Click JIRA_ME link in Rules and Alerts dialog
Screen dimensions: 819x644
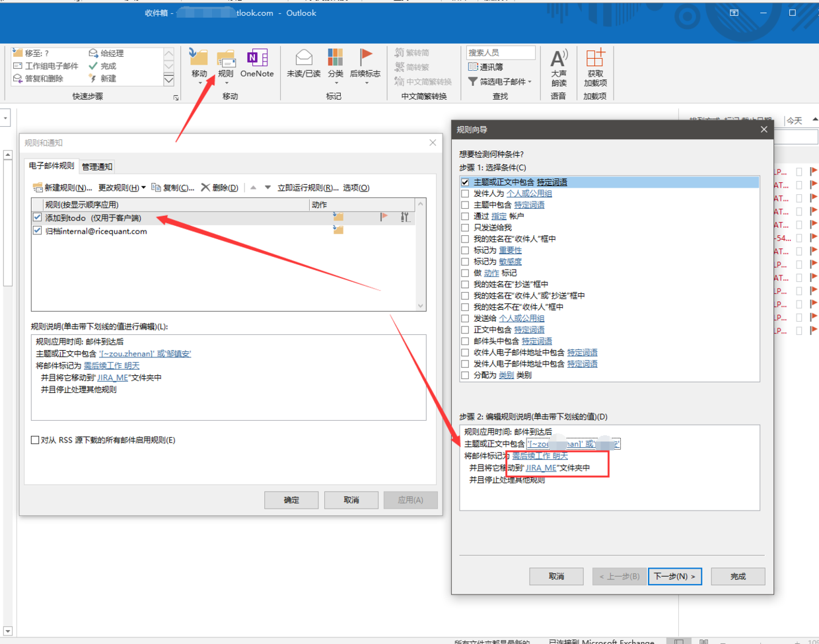click(x=112, y=378)
